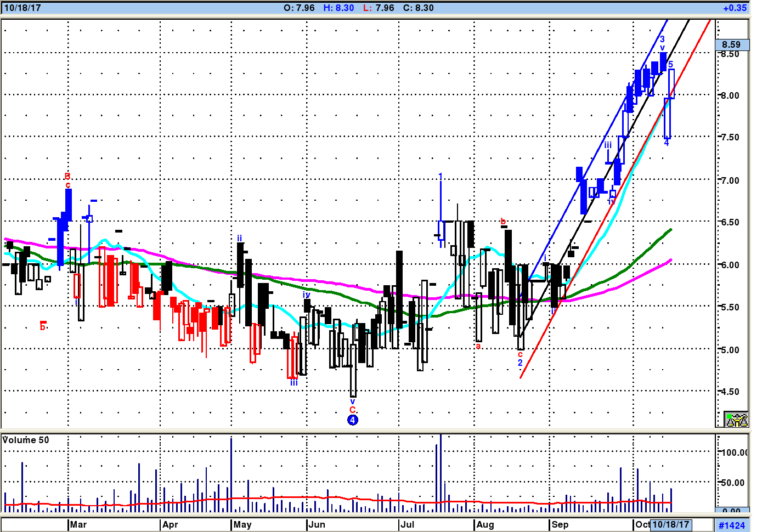
Task: Select the 10/18/17 date marker on time axis
Action: 670,524
